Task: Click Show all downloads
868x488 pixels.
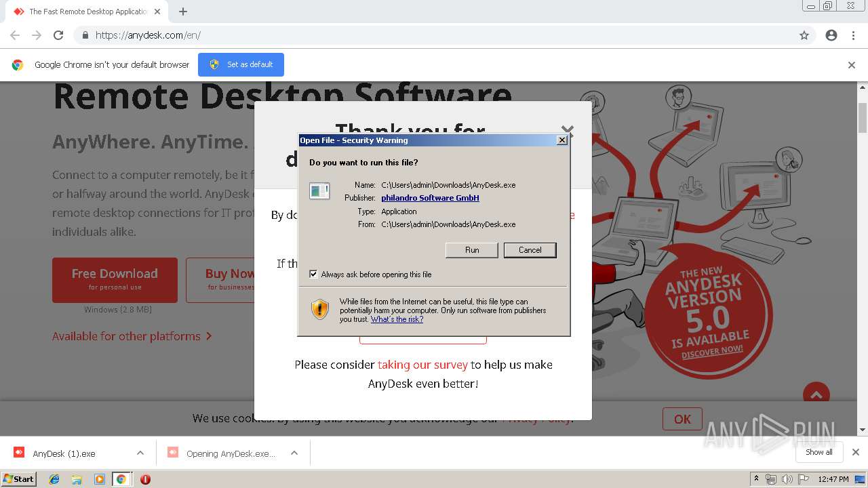Action: (818, 452)
